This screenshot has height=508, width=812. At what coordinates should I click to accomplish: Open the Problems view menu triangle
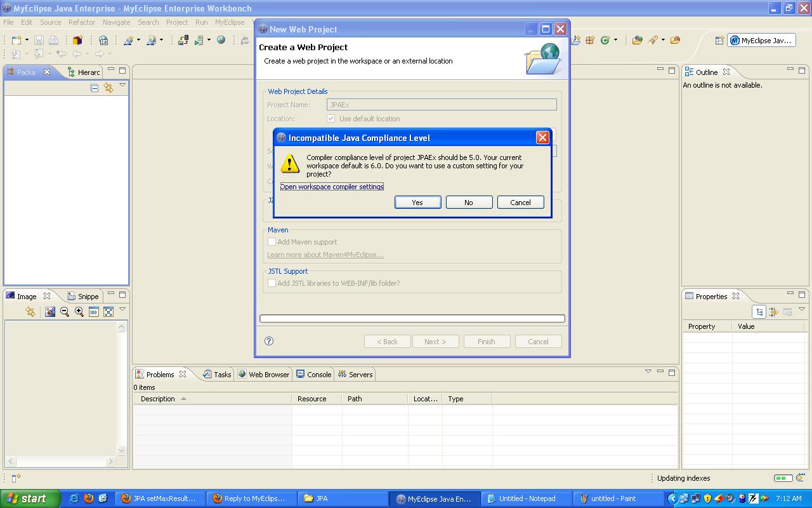(x=648, y=371)
